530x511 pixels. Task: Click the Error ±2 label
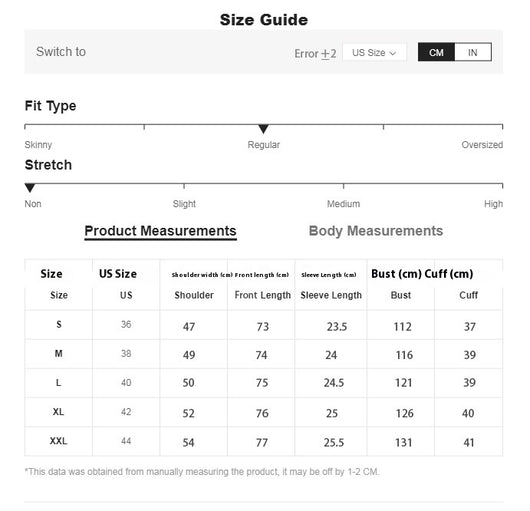(315, 53)
